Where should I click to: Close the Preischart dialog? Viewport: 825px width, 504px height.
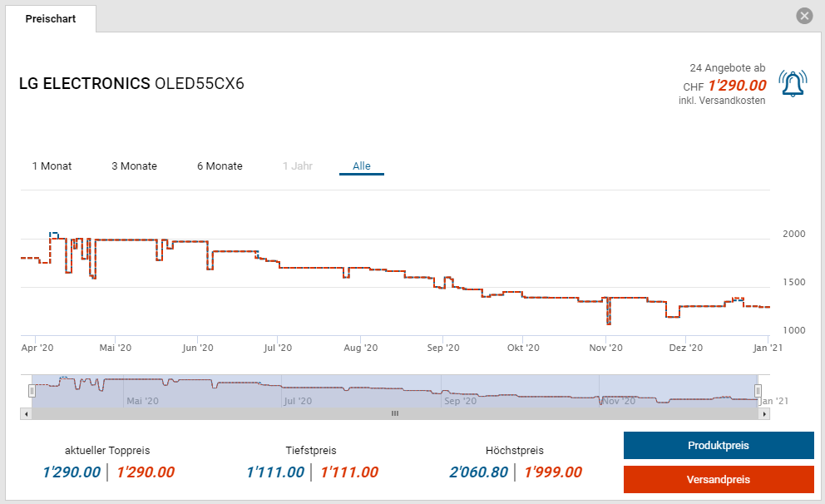click(803, 16)
